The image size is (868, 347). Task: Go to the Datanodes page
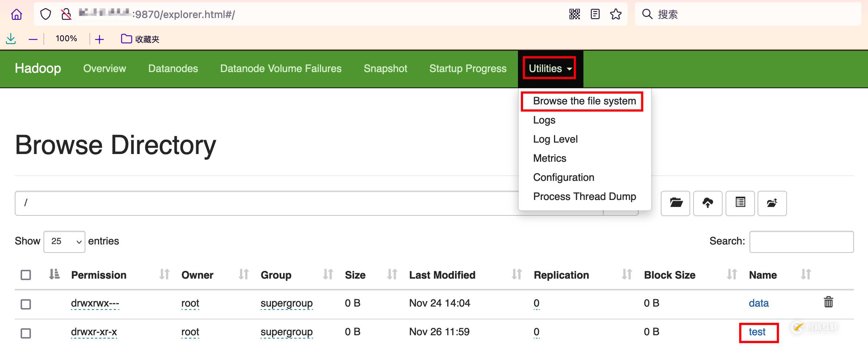tap(173, 68)
